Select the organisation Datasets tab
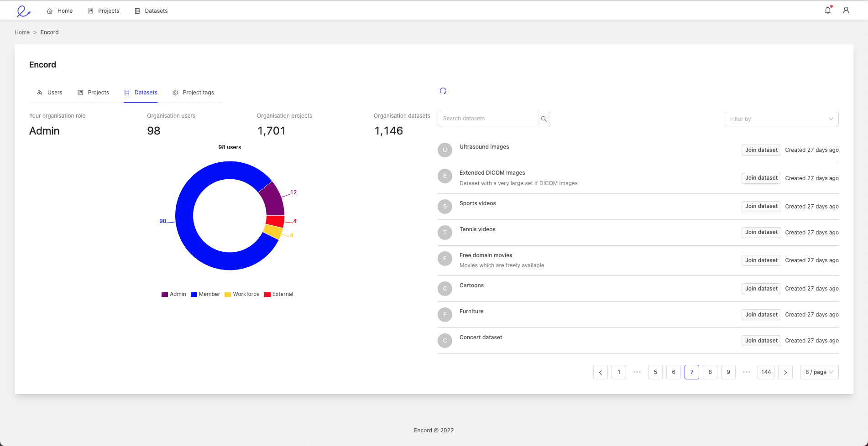The image size is (868, 446). pyautogui.click(x=141, y=93)
